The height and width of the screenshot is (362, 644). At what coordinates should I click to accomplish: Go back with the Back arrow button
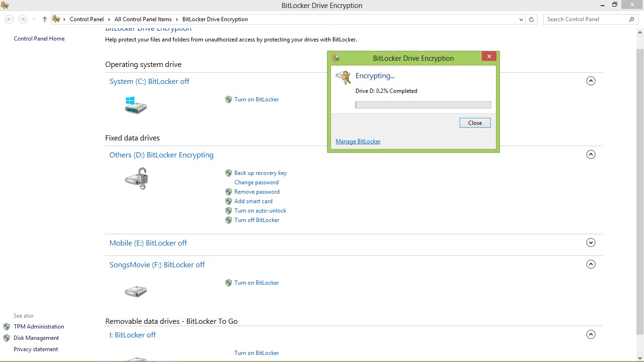point(9,19)
